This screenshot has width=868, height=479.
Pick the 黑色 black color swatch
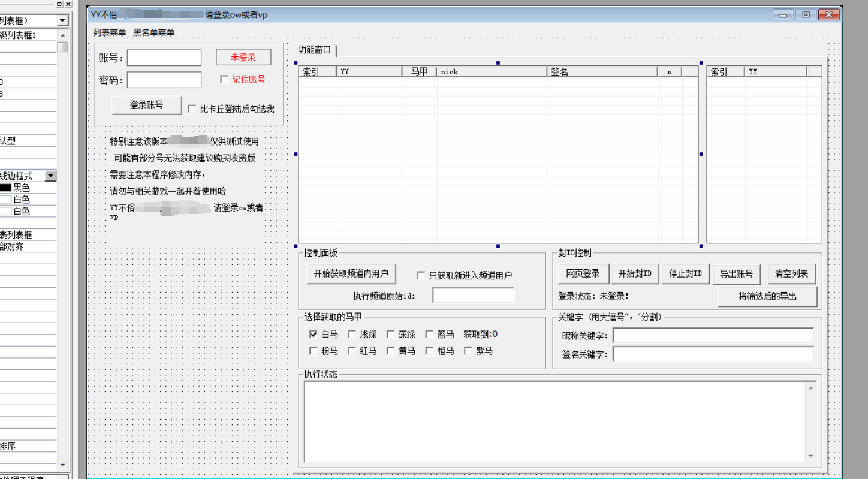tap(5, 188)
